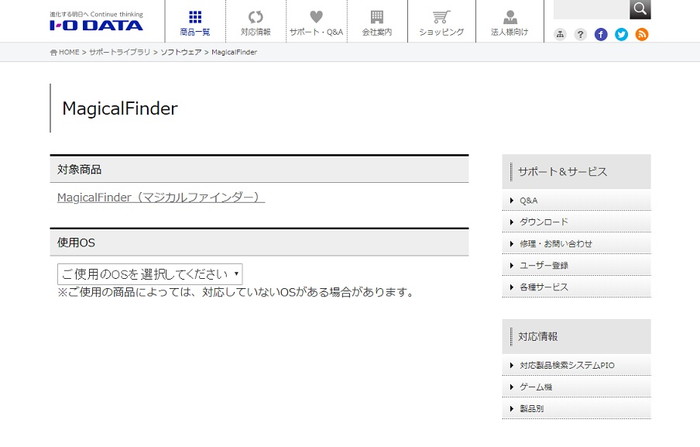
Task: Open the RSS feed icon
Action: click(642, 34)
